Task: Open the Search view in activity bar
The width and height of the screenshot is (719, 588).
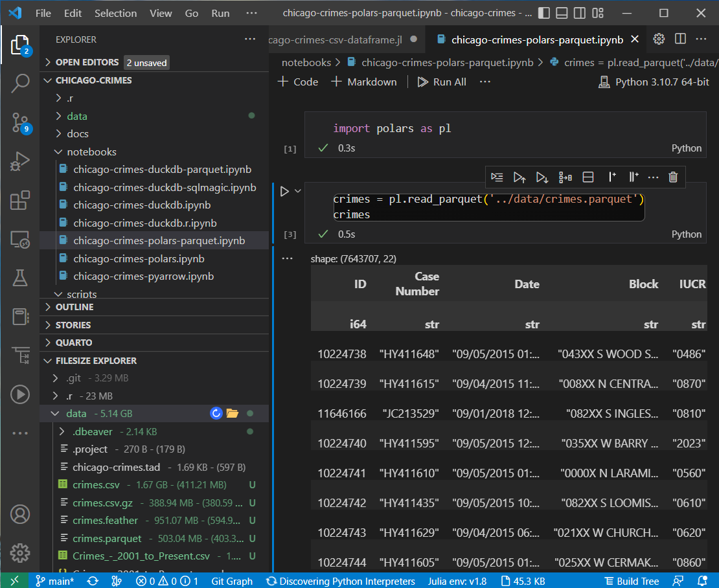Action: click(x=20, y=82)
